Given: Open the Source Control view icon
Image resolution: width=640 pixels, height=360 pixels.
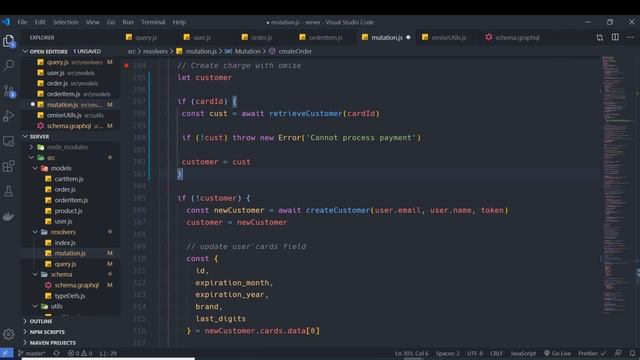Looking at the screenshot, I should click(9, 91).
